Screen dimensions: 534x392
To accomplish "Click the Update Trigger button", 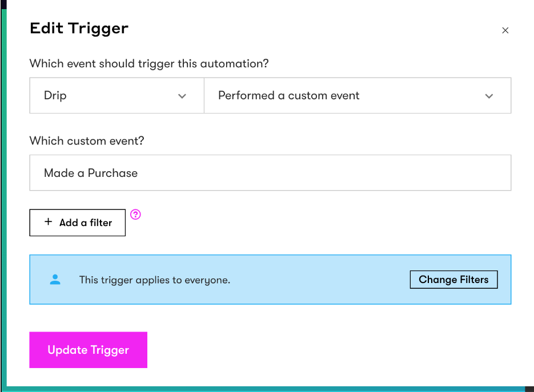I will [x=88, y=350].
